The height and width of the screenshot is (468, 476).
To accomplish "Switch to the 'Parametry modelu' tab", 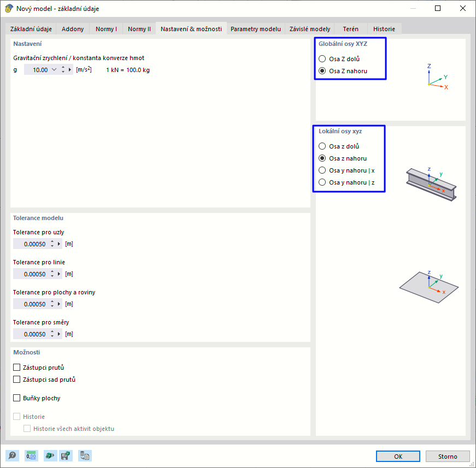I will pyautogui.click(x=256, y=29).
